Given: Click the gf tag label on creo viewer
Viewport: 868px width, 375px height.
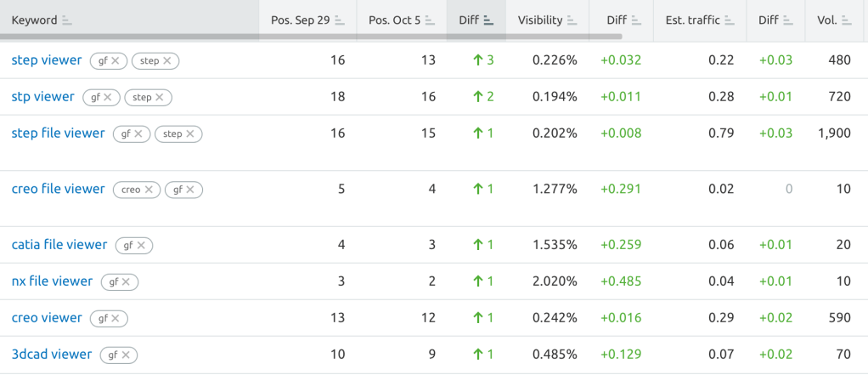Looking at the screenshot, I should pos(103,319).
